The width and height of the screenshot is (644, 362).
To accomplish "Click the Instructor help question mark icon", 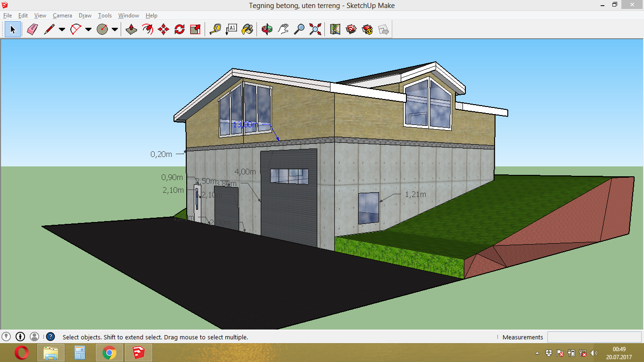I will [50, 337].
